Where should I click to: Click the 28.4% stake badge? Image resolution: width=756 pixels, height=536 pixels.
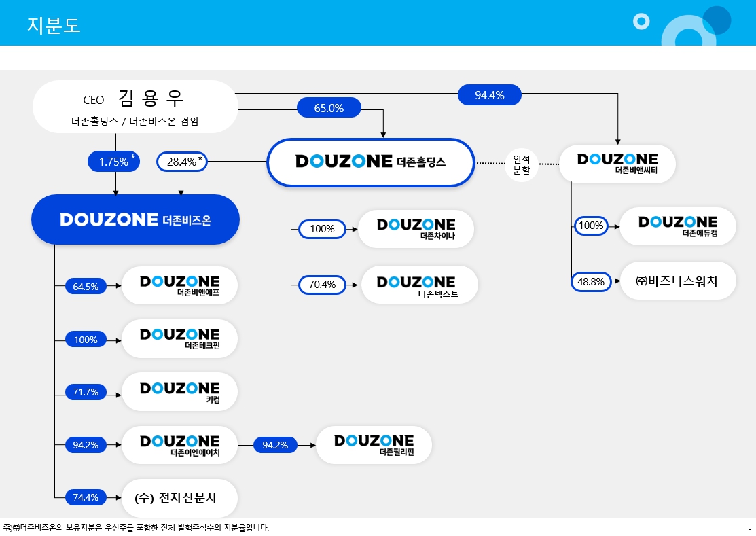(182, 162)
